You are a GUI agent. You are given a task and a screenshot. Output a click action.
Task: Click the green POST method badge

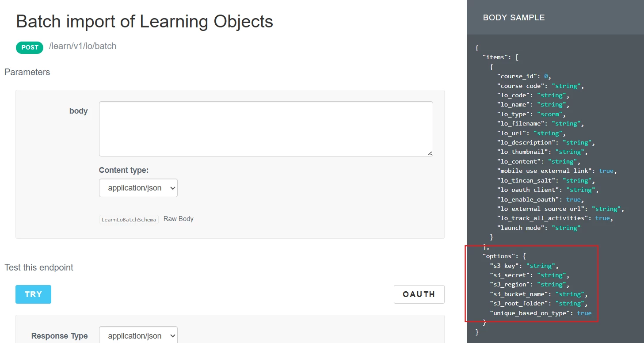30,47
